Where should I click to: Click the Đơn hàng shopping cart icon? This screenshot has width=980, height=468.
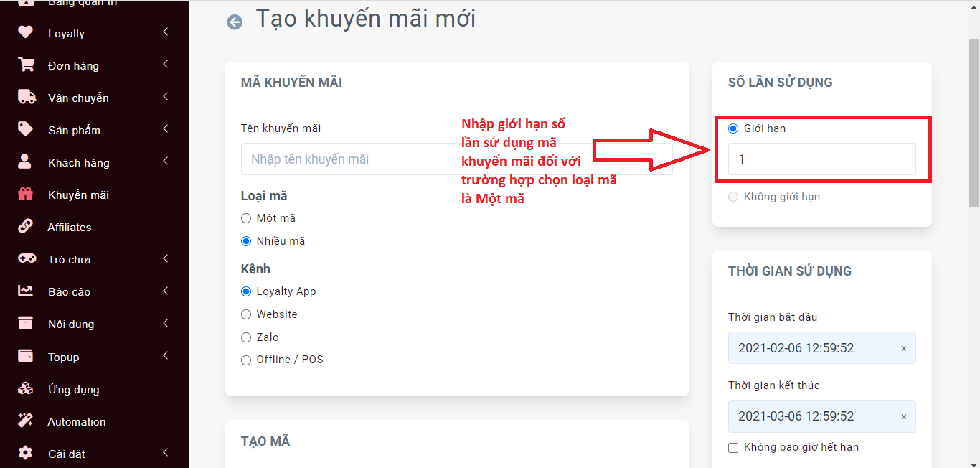tap(26, 65)
